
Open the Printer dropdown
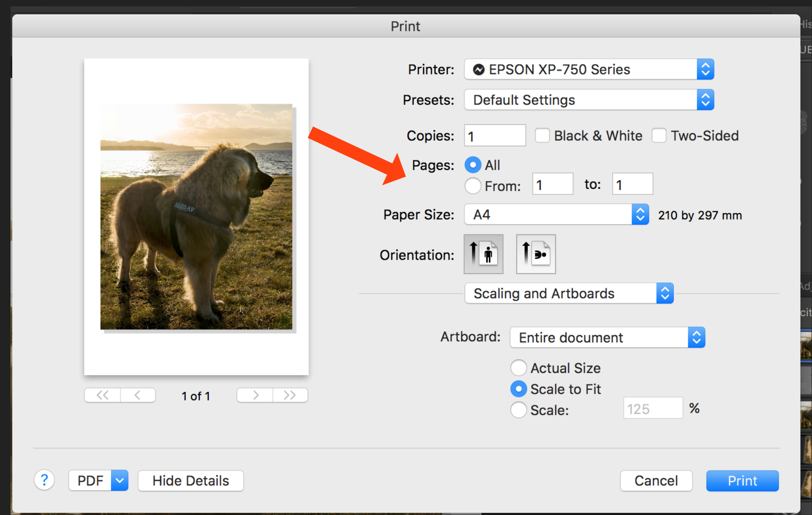[589, 69]
